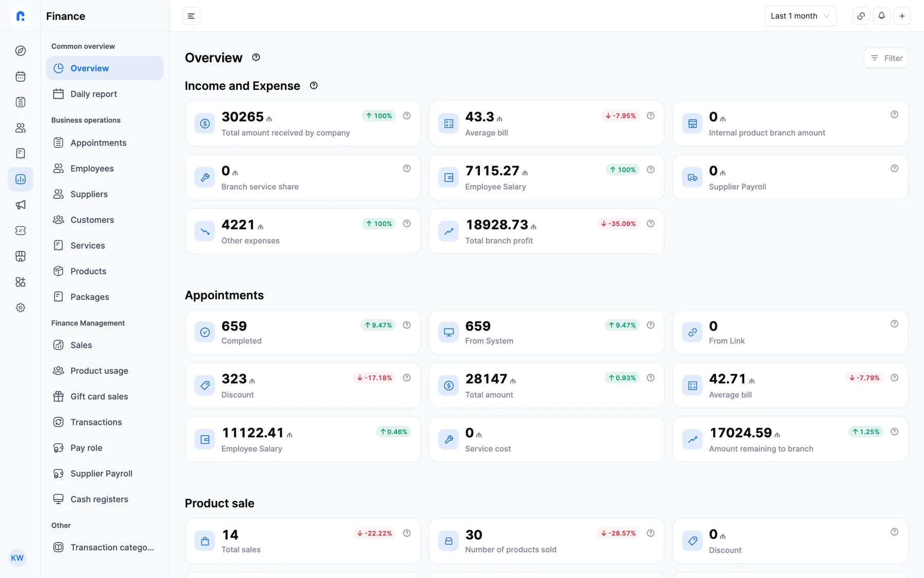The height and width of the screenshot is (578, 924).
Task: Click the -17.18% Discount change badge
Action: 375,378
